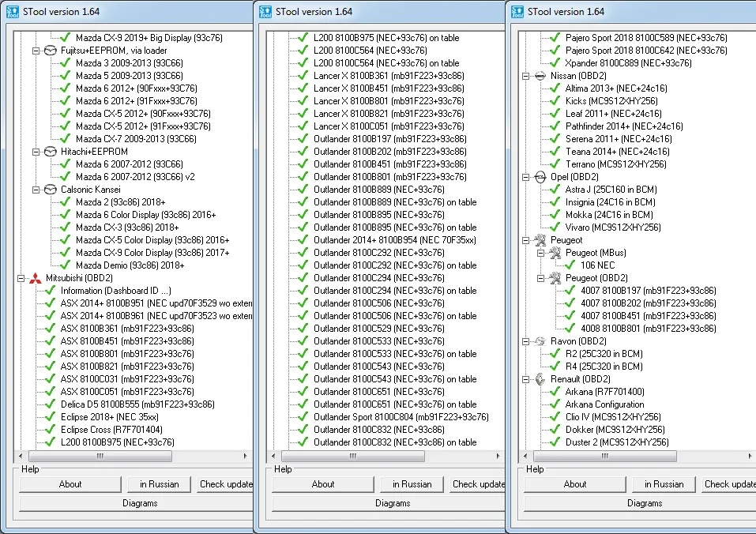The width and height of the screenshot is (756, 534).
Task: Open Diagrams in the middle window
Action: point(389,503)
